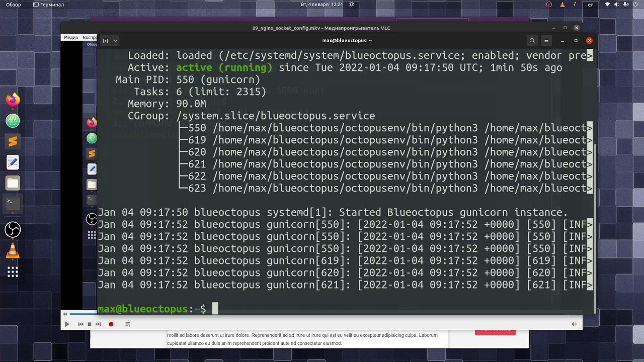The height and width of the screenshot is (362, 644).
Task: Open the terminal hamburger menu
Action: [x=546, y=41]
